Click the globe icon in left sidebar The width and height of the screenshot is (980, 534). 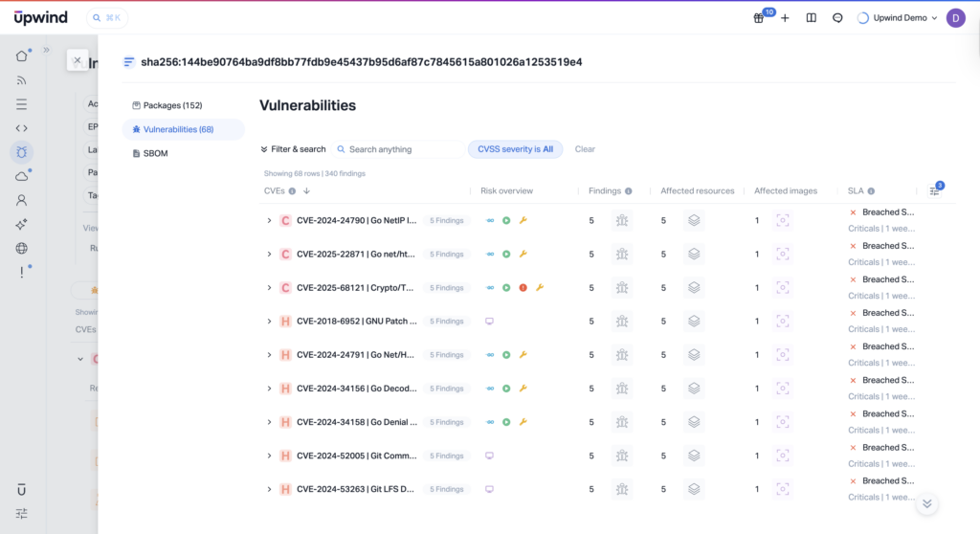21,248
